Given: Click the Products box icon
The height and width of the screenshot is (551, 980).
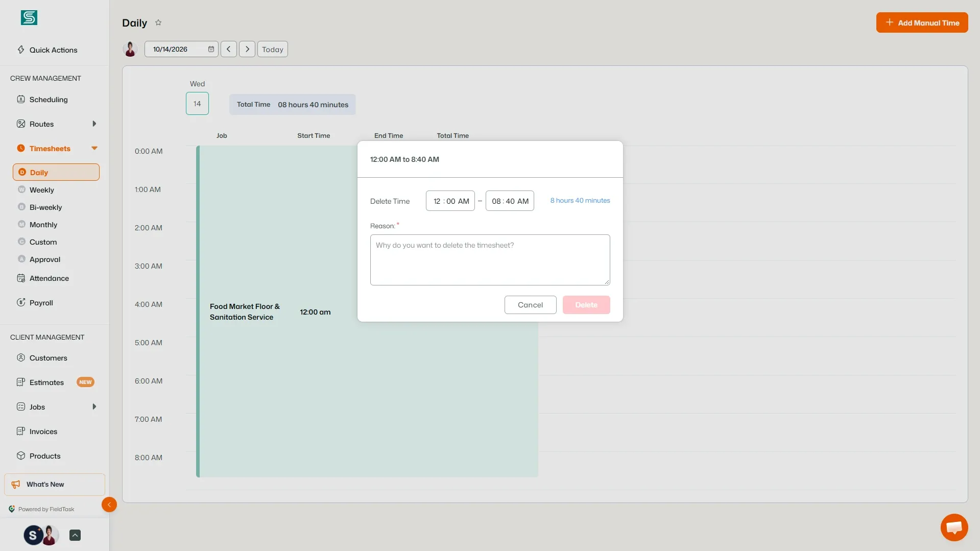Looking at the screenshot, I should [x=21, y=456].
